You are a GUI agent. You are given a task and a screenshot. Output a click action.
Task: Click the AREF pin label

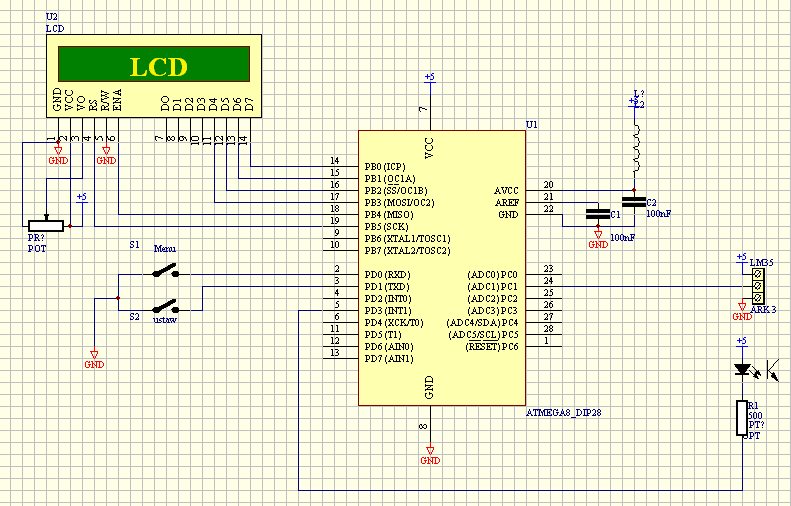pos(507,203)
